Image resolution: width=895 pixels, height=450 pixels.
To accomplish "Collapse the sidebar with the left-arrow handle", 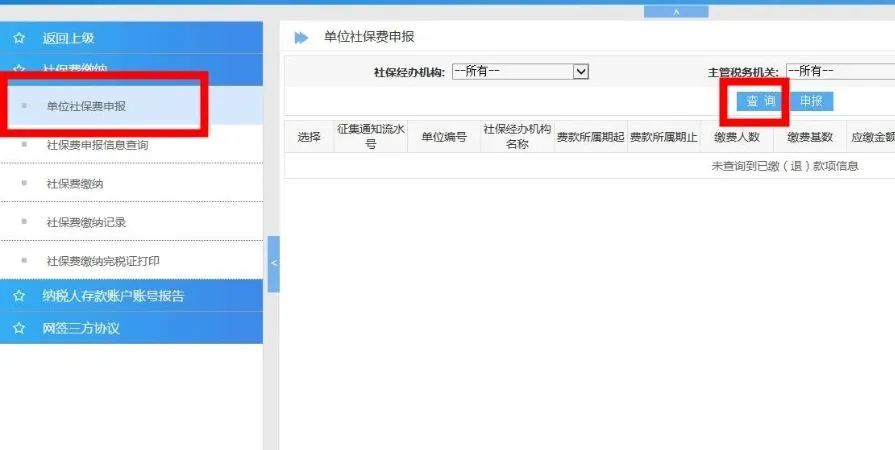I will [274, 263].
